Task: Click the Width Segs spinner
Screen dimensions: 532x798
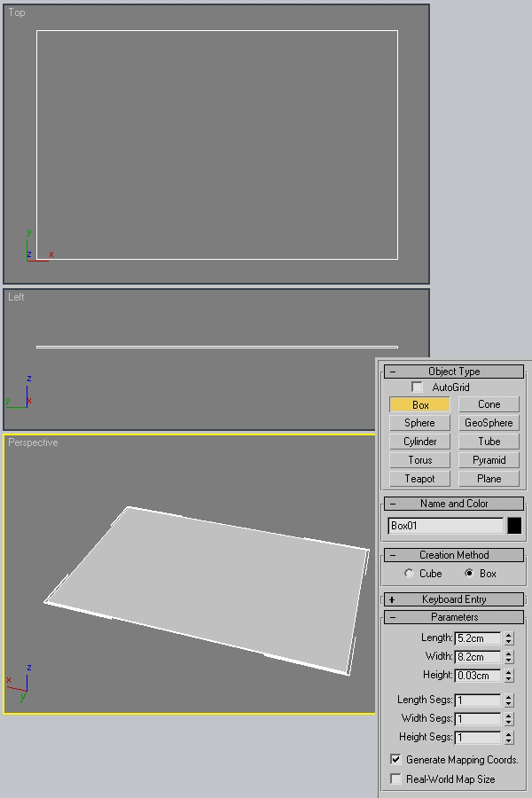Action: (x=508, y=719)
